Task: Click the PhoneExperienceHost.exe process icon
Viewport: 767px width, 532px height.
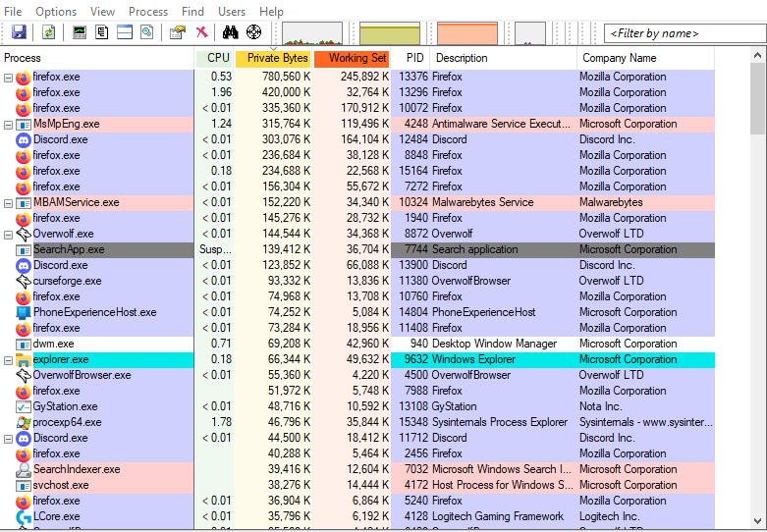Action: [24, 312]
